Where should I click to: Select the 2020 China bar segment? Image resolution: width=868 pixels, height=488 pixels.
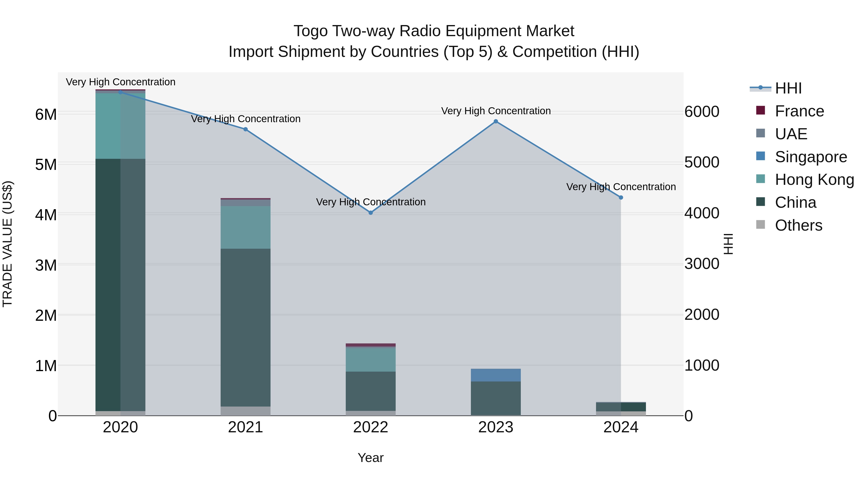(x=120, y=285)
